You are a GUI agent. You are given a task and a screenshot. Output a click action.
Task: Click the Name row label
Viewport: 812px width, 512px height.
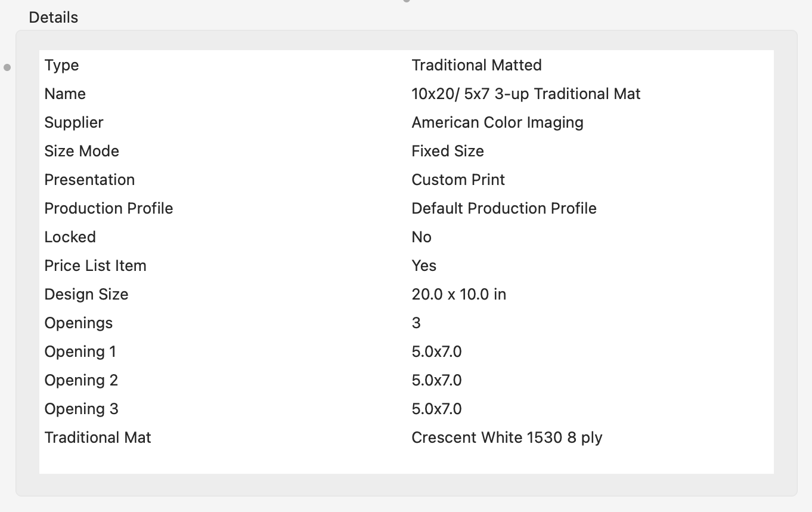click(x=65, y=94)
